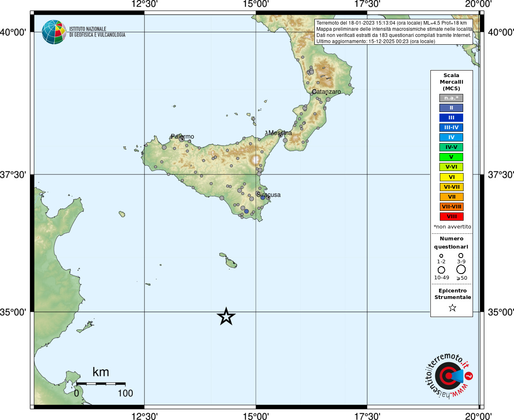The image size is (514, 420).
Task: Select the red VIII intensity swatch
Action: tap(451, 217)
